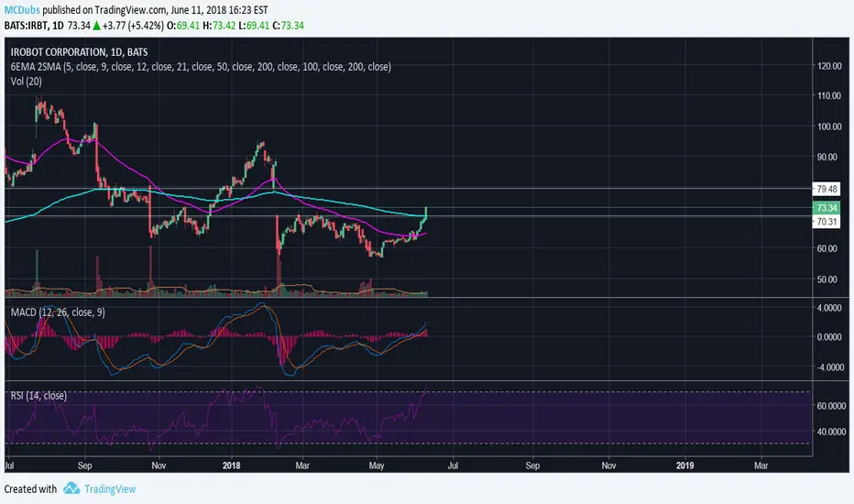Image resolution: width=854 pixels, height=504 pixels.
Task: Click the 4.0000 MACD axis label
Action: pyautogui.click(x=829, y=308)
